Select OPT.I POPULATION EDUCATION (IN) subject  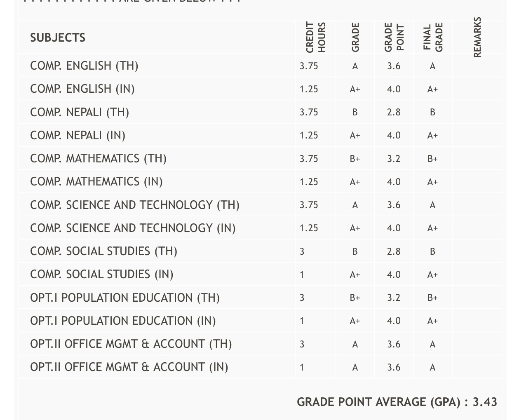(123, 321)
